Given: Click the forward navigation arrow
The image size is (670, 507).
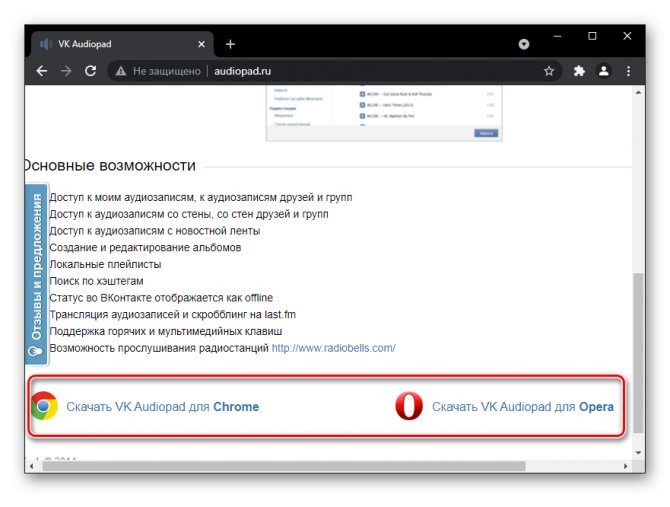Looking at the screenshot, I should tap(66, 71).
